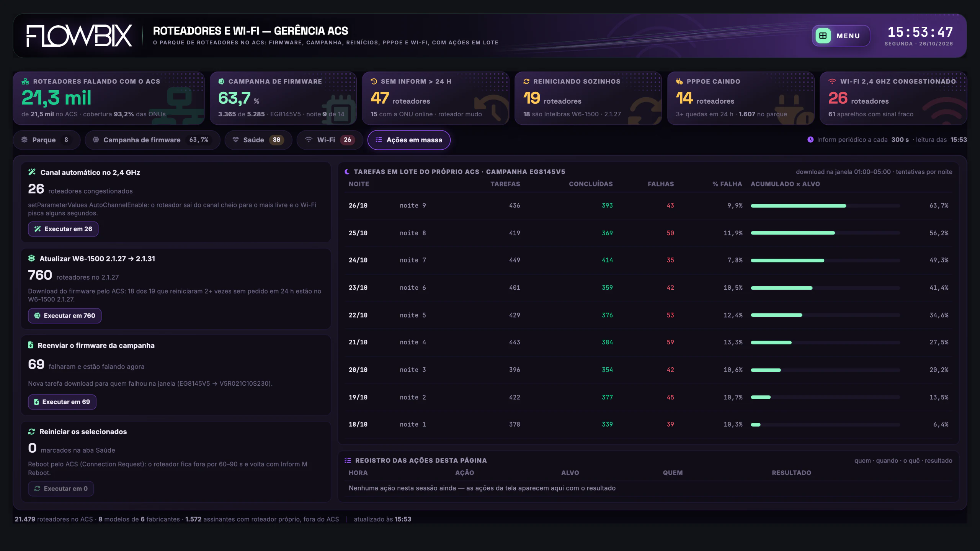Open the Campanha de firmware tab

click(x=152, y=140)
